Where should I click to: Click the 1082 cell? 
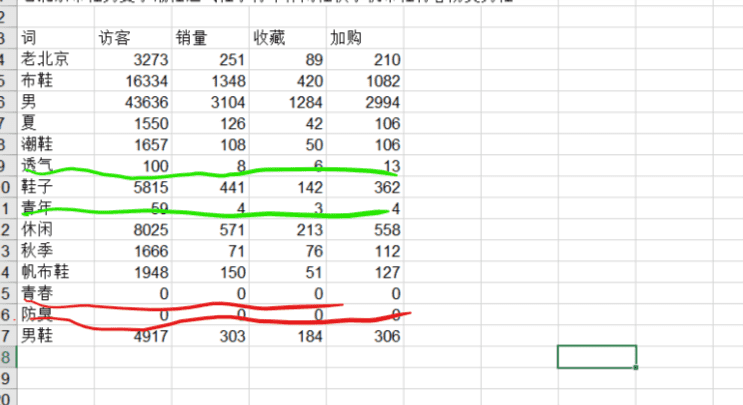coord(365,81)
